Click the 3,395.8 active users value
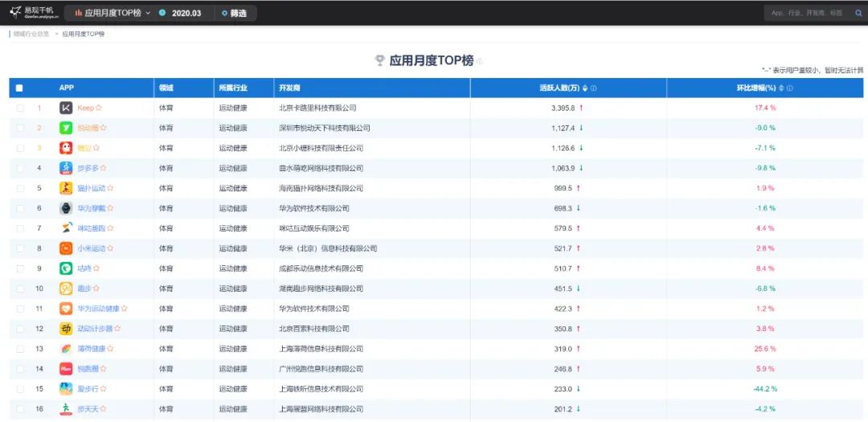Viewport: 868px width, 422px height. click(x=563, y=108)
